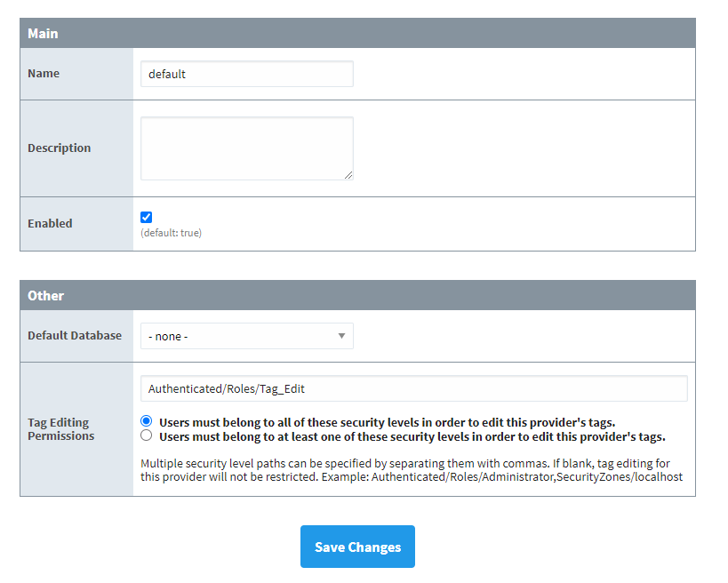The height and width of the screenshot is (583, 728).
Task: Click the Default Database row label
Action: 76,336
